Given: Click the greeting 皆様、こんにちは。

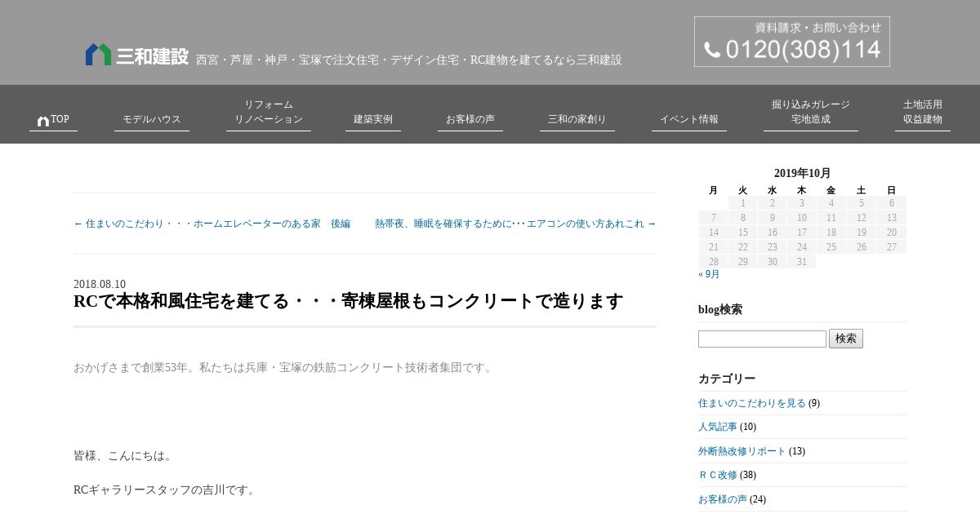Looking at the screenshot, I should tap(124, 455).
